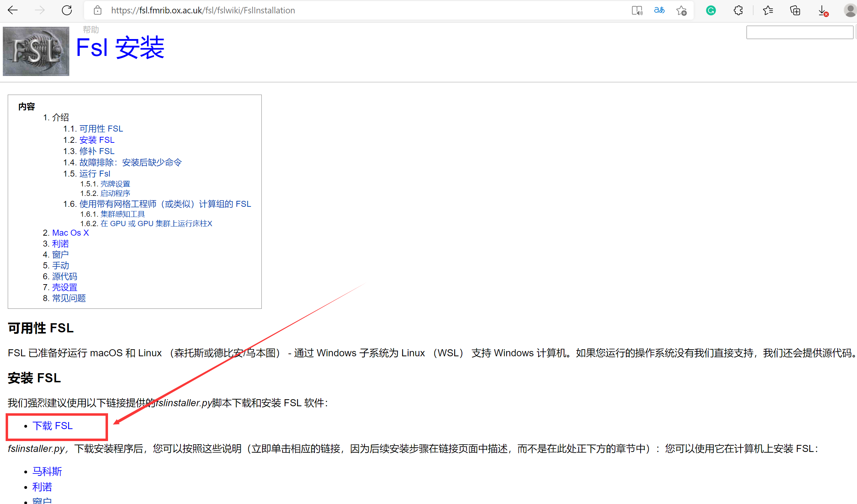Click the search box at top right
Screen dimensions: 857x504
coord(799,32)
